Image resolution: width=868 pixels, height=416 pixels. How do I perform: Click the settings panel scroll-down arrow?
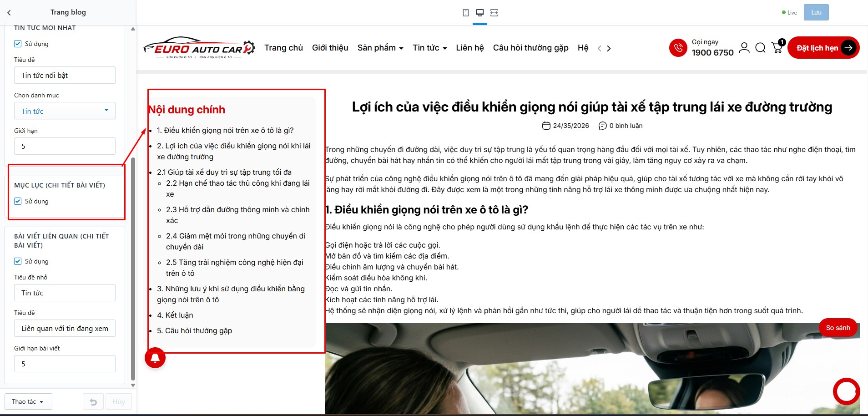(133, 385)
